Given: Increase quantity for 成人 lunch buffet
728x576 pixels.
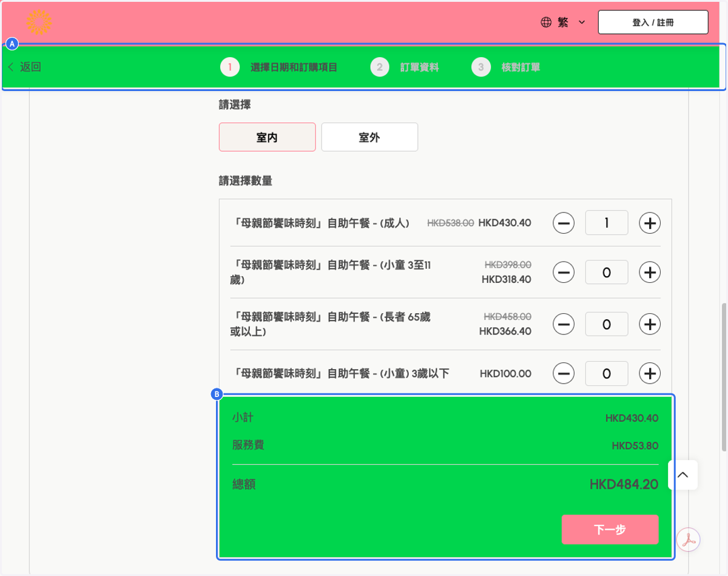Looking at the screenshot, I should pos(650,223).
